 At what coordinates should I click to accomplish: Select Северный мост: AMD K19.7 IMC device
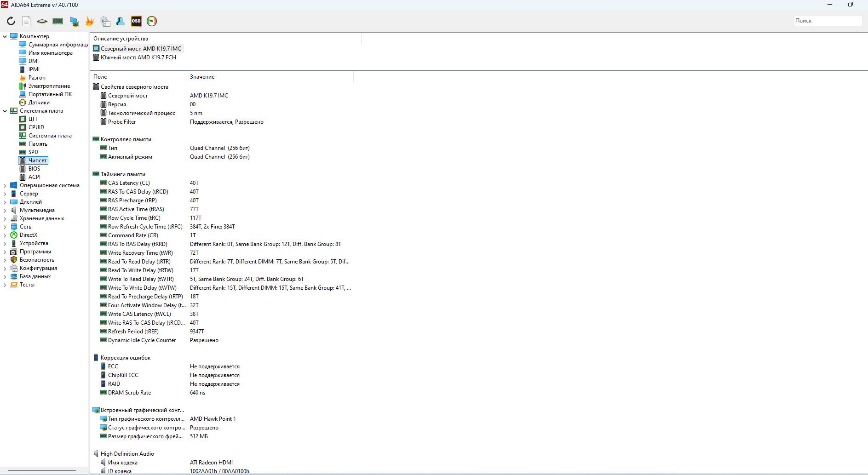click(x=138, y=49)
